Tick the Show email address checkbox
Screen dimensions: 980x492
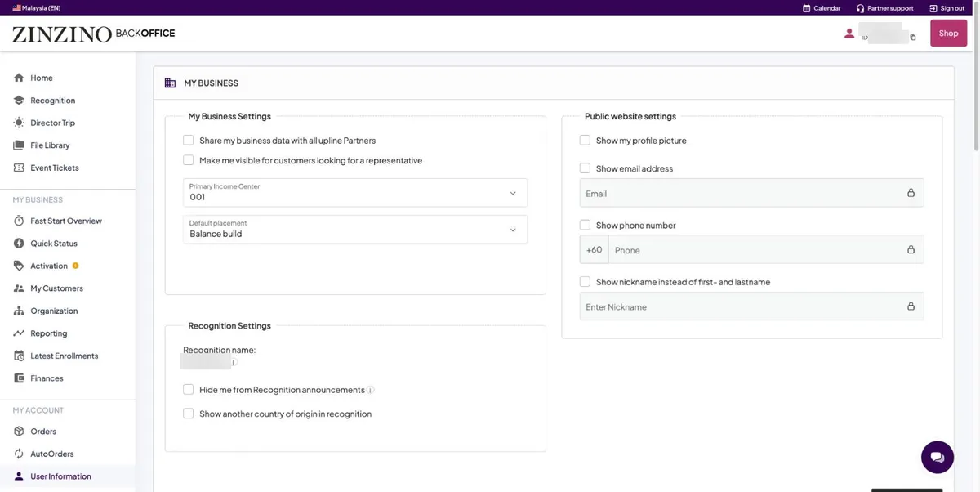585,168
